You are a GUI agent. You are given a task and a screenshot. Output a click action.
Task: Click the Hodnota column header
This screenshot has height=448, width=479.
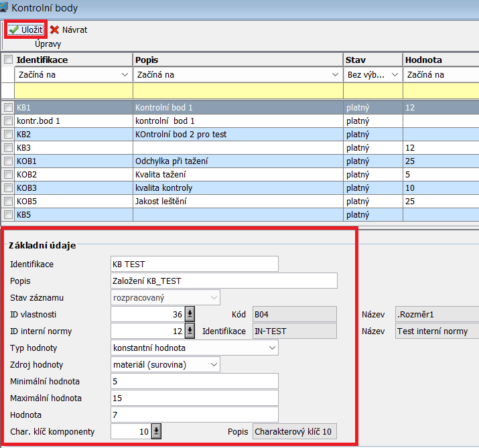(x=440, y=60)
